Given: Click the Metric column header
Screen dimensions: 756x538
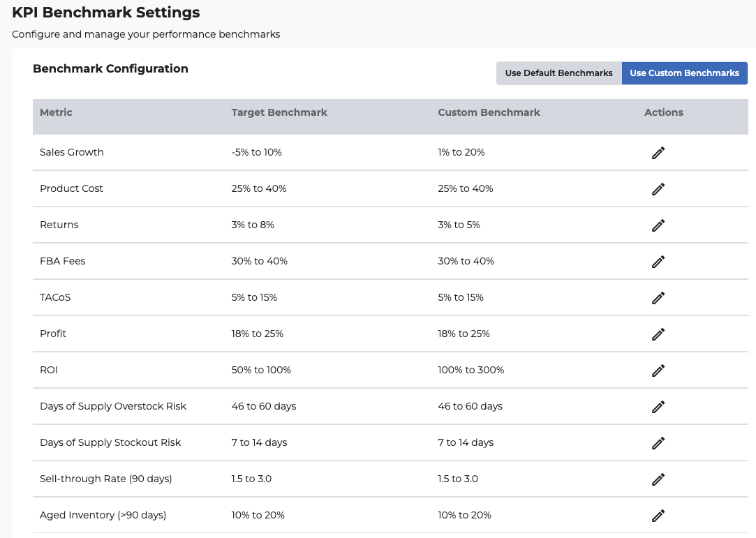Looking at the screenshot, I should coord(56,112).
